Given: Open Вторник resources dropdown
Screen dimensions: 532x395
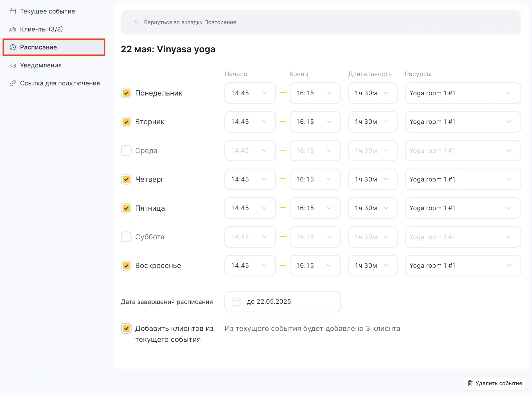Looking at the screenshot, I should click(x=463, y=122).
